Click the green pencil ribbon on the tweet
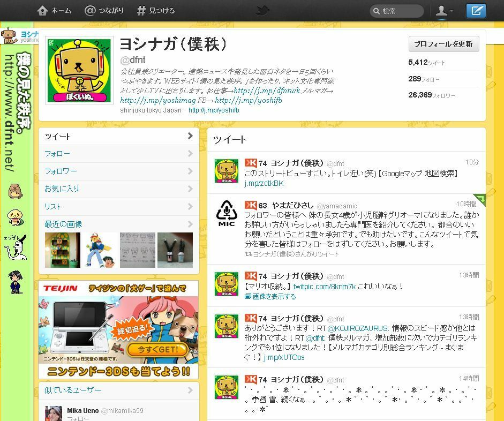This screenshot has width=504, height=421. pyautogui.click(x=481, y=199)
